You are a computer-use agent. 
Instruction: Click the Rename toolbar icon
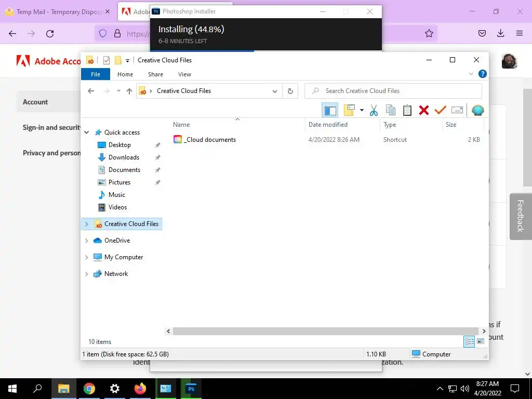(457, 110)
